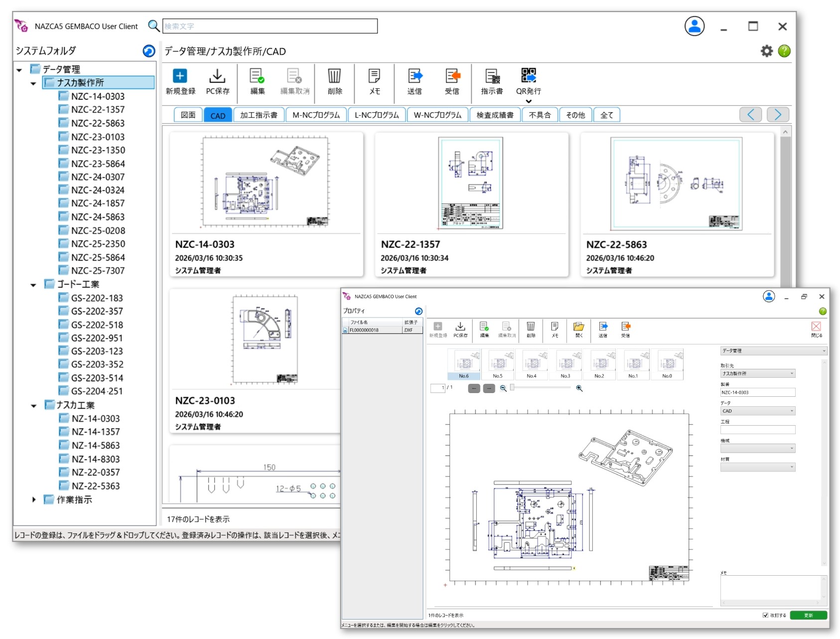Image resolution: width=840 pixels, height=639 pixels.
Task: Switch to 不具合 tab
Action: pyautogui.click(x=540, y=115)
